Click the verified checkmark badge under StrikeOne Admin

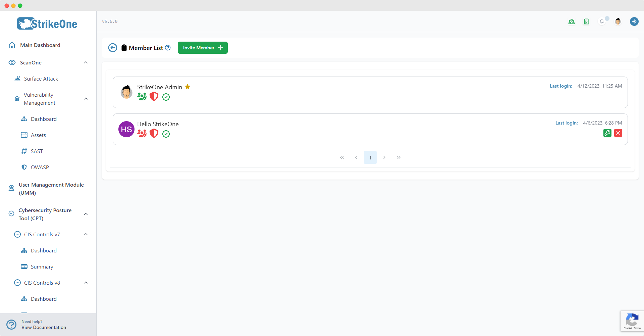pos(166,97)
